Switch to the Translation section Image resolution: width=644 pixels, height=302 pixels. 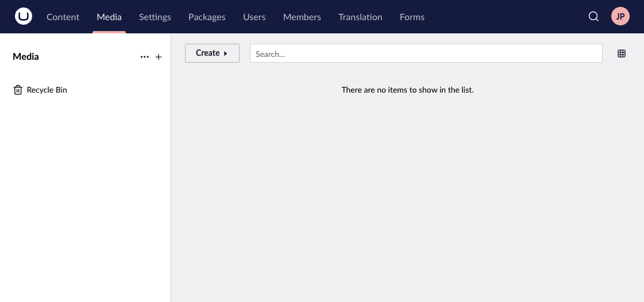pyautogui.click(x=360, y=17)
